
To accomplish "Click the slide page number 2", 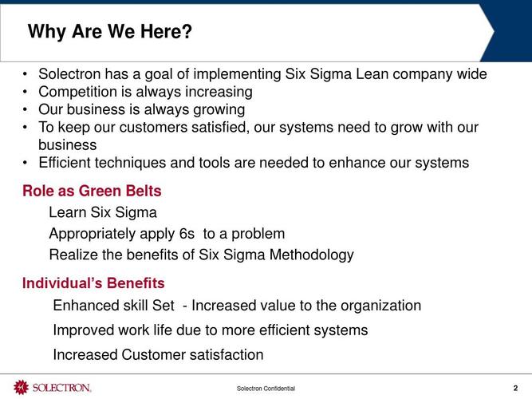I will [x=515, y=388].
